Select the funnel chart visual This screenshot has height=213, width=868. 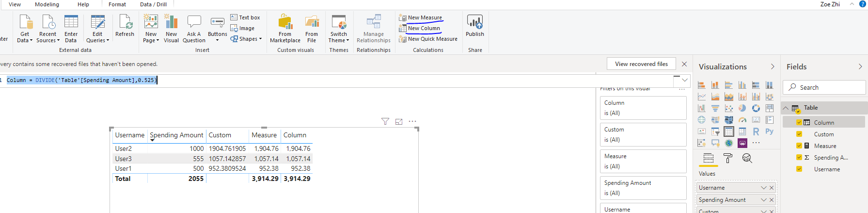(x=715, y=108)
